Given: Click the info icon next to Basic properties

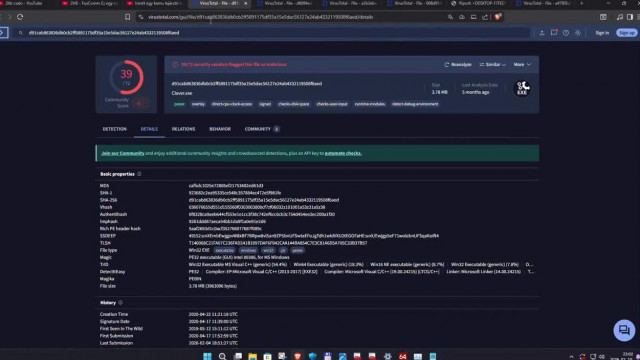Looking at the screenshot, I should coord(139,174).
